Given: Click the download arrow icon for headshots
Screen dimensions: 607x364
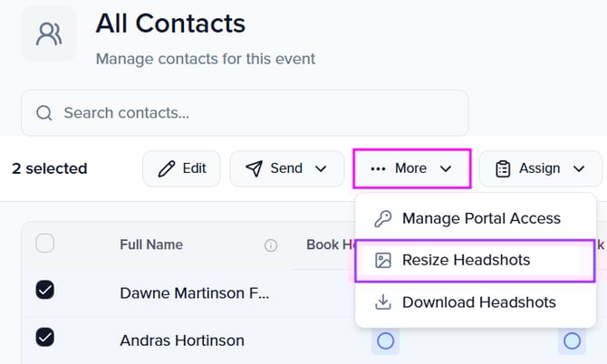Looking at the screenshot, I should click(x=383, y=302).
